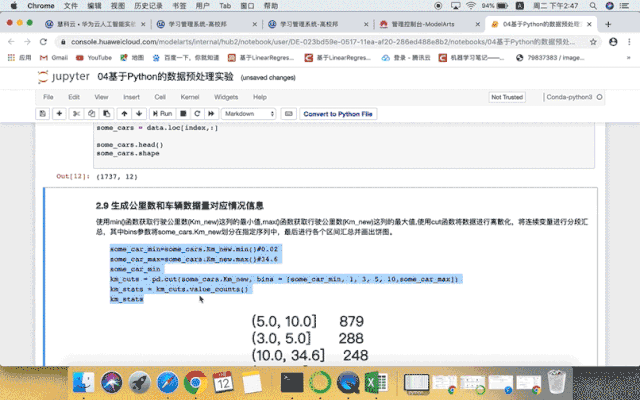Screen dimensions: 640x400
Task: Open the Chrome three-dot menu
Action: 629,42
